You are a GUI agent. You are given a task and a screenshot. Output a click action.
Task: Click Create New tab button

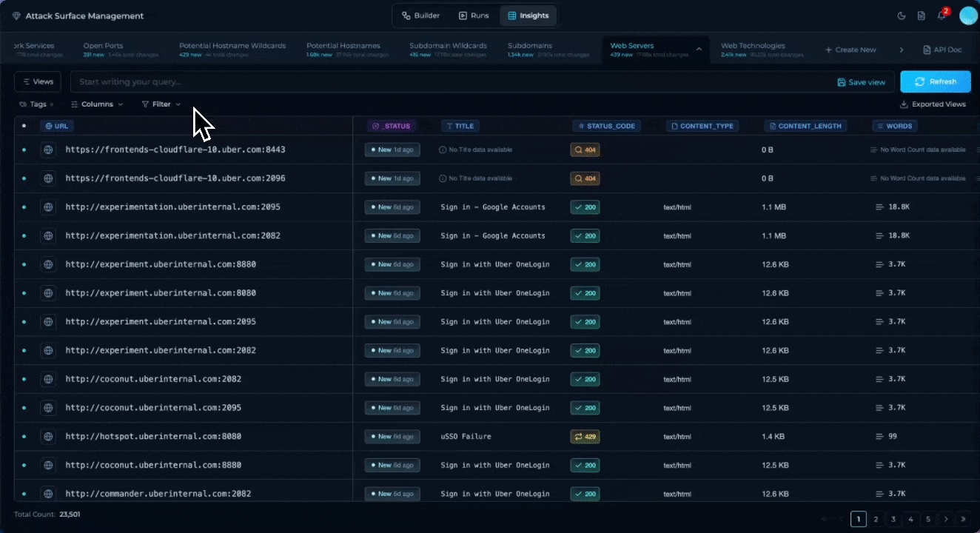click(x=850, y=50)
